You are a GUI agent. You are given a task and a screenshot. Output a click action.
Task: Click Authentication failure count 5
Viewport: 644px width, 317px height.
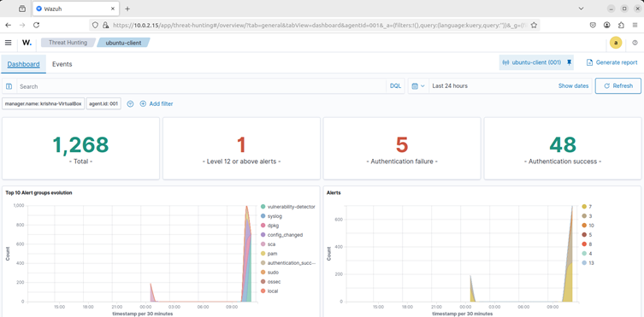402,144
